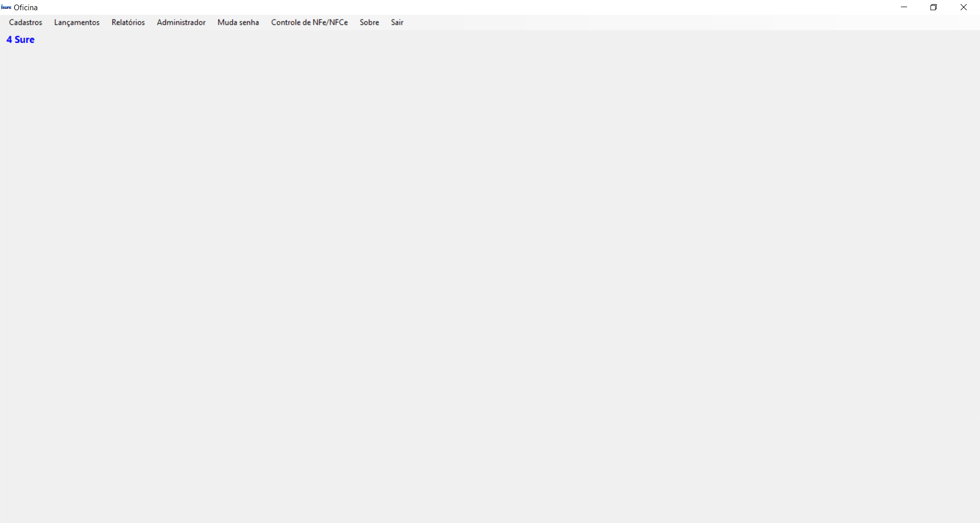The image size is (980, 523).
Task: Expand the Relatórios menu
Action: click(128, 22)
